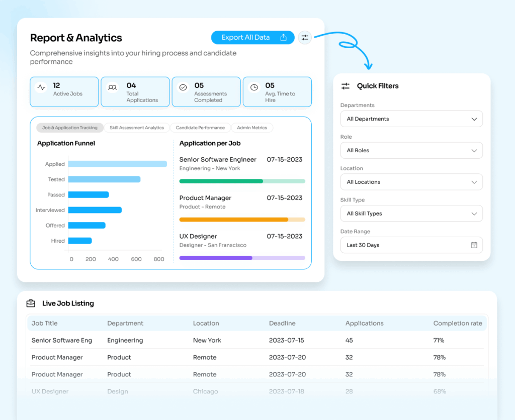Expand the All Departments dropdown
The image size is (515, 420).
coord(411,119)
